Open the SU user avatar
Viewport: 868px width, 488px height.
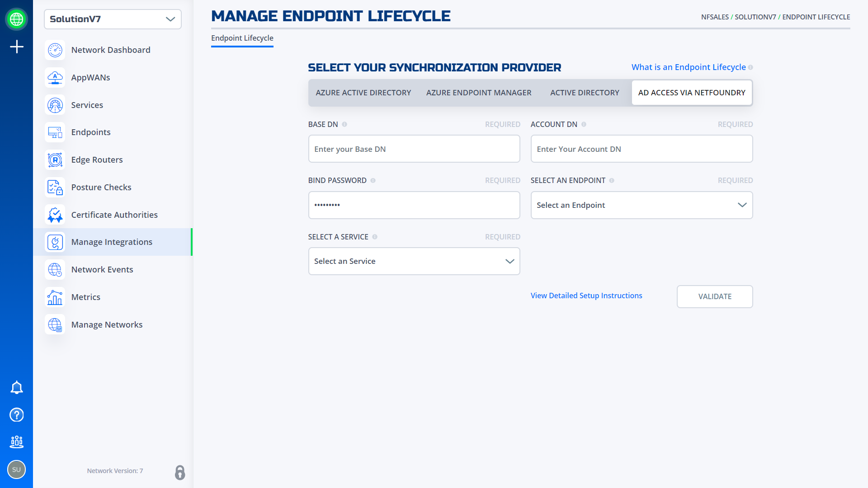[17, 469]
